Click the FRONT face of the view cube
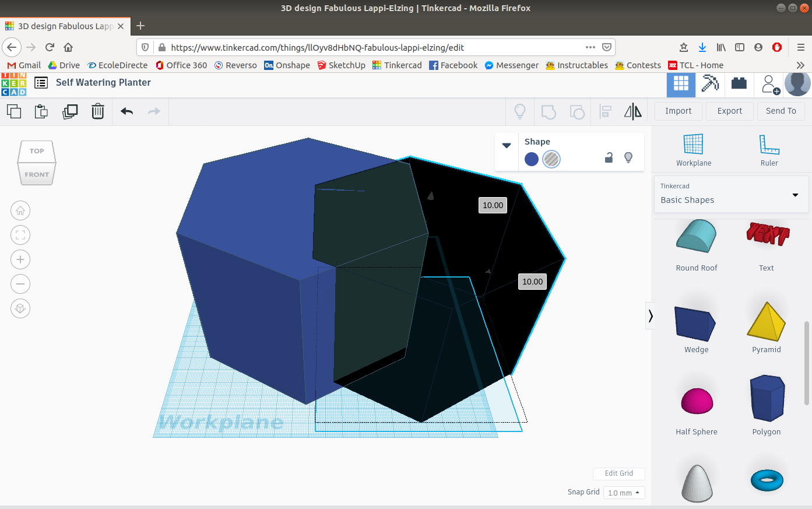812x509 pixels. 37,174
